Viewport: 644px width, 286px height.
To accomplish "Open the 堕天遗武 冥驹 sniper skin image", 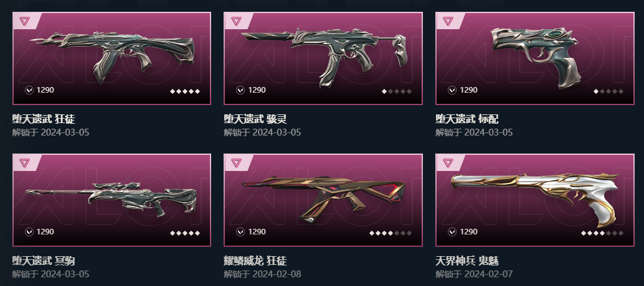I will click(x=111, y=200).
